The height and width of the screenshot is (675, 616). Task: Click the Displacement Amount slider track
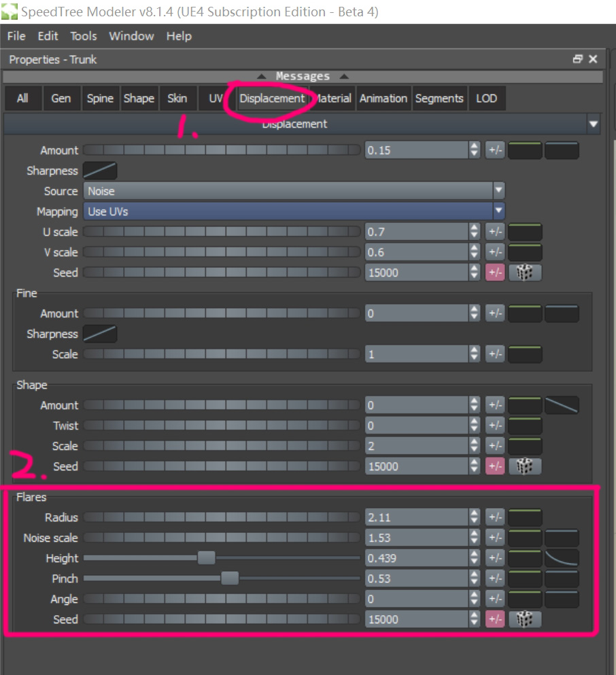222,150
